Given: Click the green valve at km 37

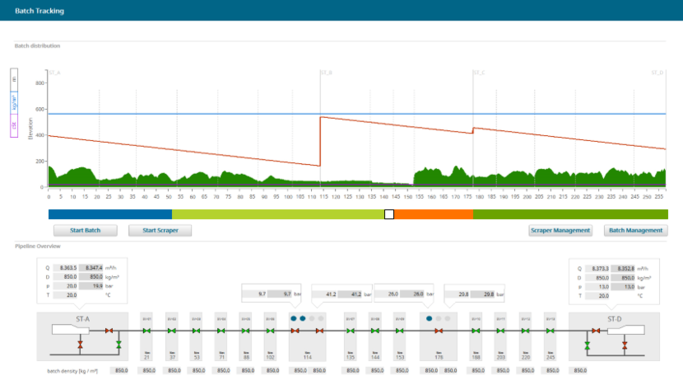Looking at the screenshot, I should coord(172,331).
